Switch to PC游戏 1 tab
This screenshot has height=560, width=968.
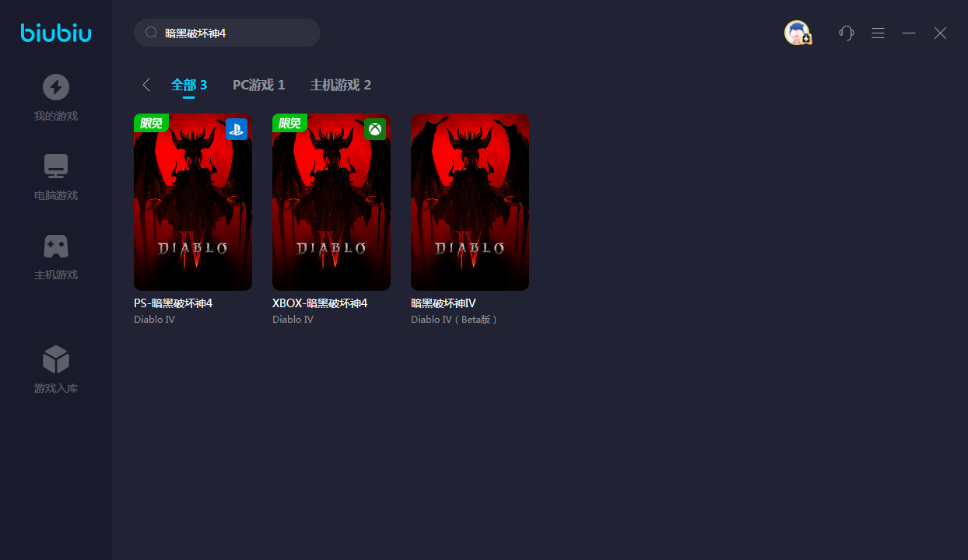259,85
